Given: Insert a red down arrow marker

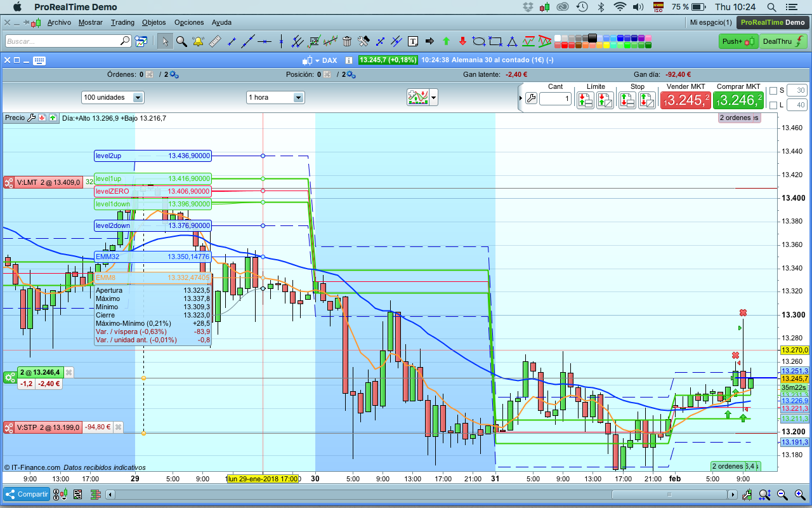Looking at the screenshot, I should pyautogui.click(x=462, y=41).
